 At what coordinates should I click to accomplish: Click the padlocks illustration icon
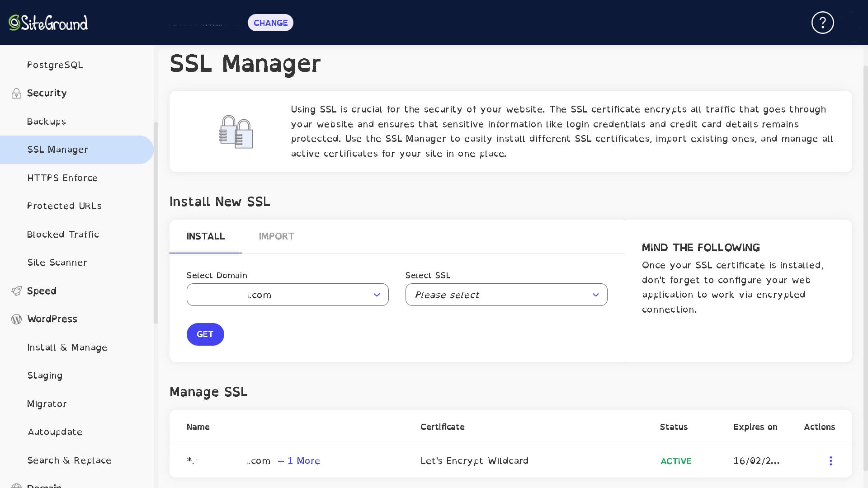[236, 131]
